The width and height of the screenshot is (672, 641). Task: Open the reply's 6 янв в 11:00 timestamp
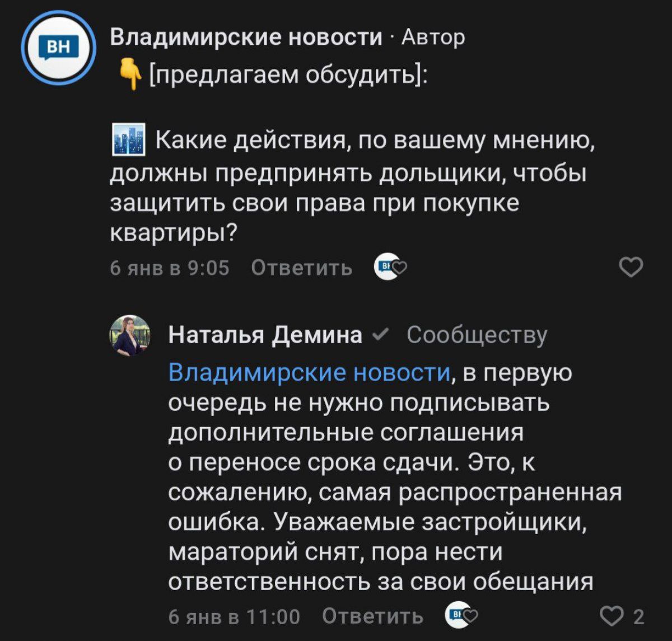tap(234, 616)
